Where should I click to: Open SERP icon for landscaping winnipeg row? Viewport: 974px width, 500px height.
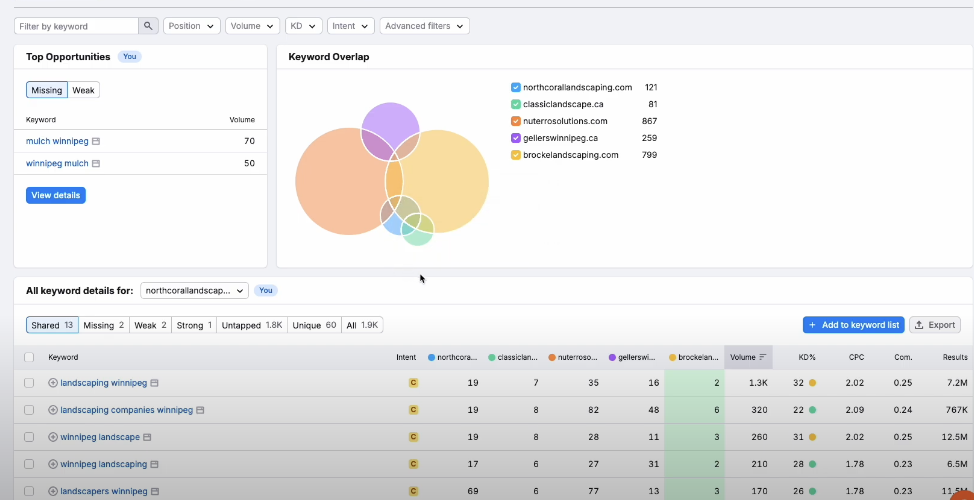pos(155,383)
